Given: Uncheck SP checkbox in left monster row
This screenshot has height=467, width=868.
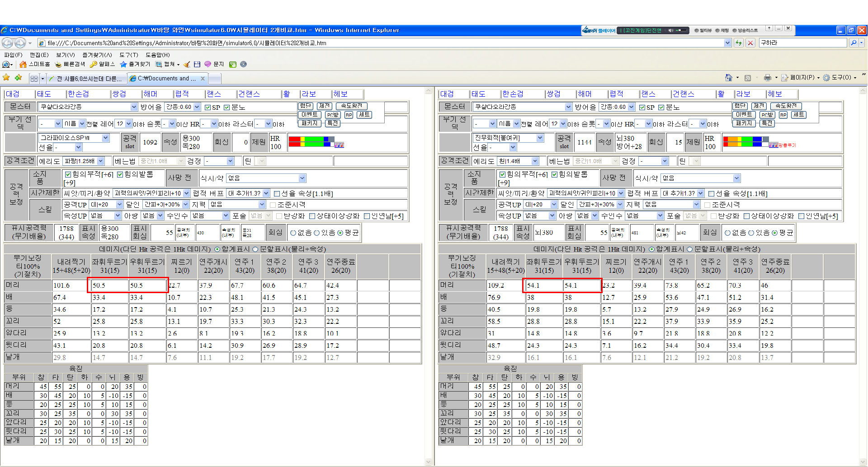Looking at the screenshot, I should [x=208, y=107].
